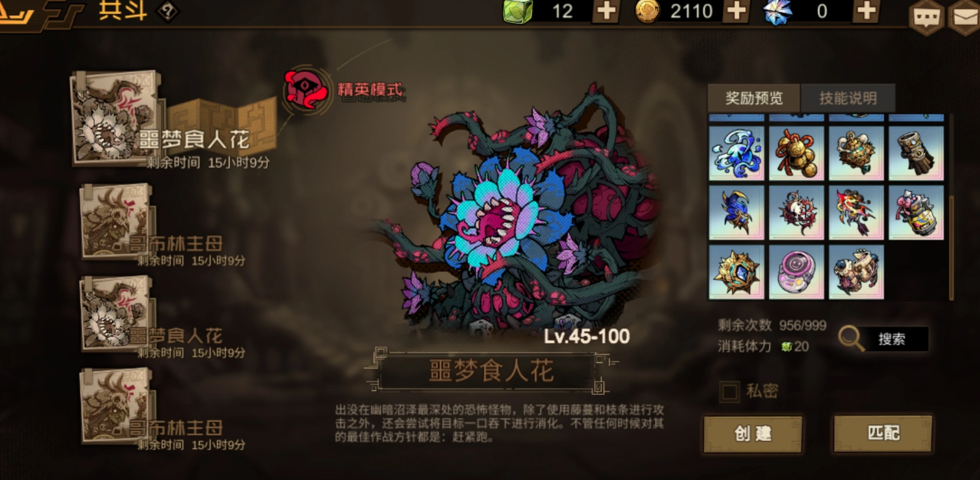Click the 匹配 match button
The width and height of the screenshot is (980, 480).
click(x=883, y=433)
